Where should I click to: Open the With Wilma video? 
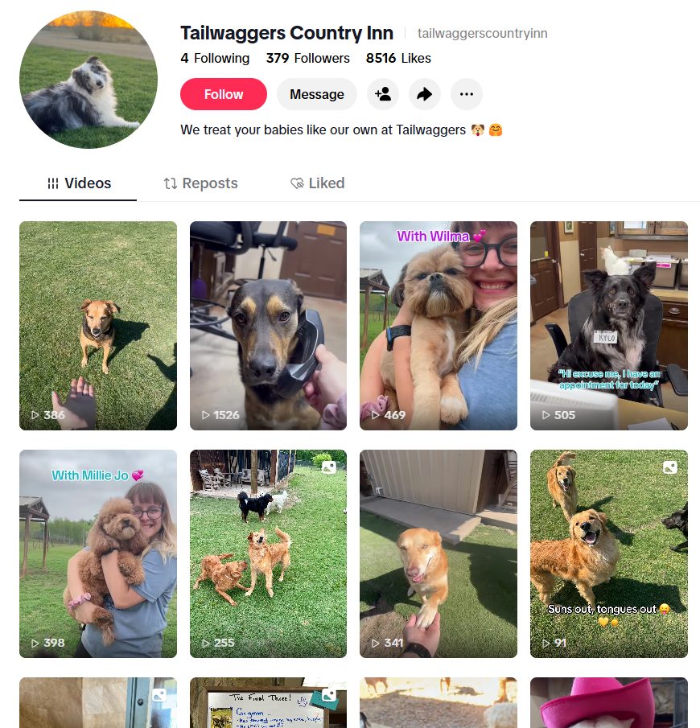[438, 326]
